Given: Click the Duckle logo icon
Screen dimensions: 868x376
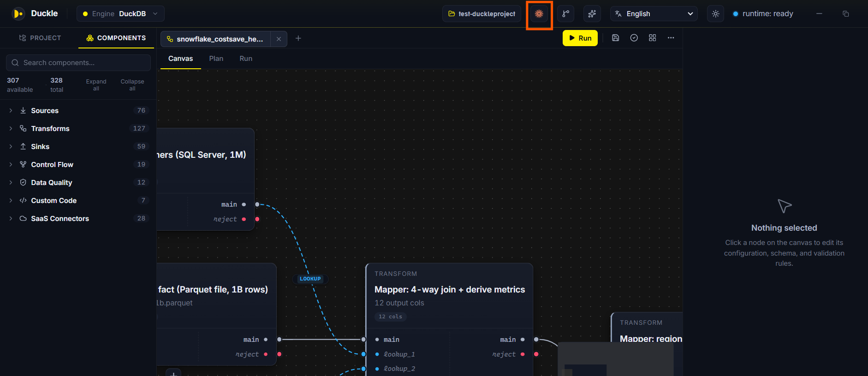Looking at the screenshot, I should (x=18, y=14).
